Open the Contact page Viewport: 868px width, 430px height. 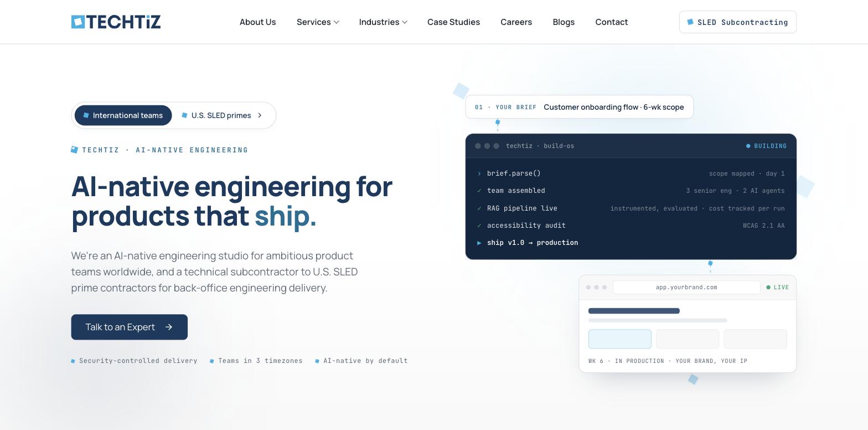611,22
